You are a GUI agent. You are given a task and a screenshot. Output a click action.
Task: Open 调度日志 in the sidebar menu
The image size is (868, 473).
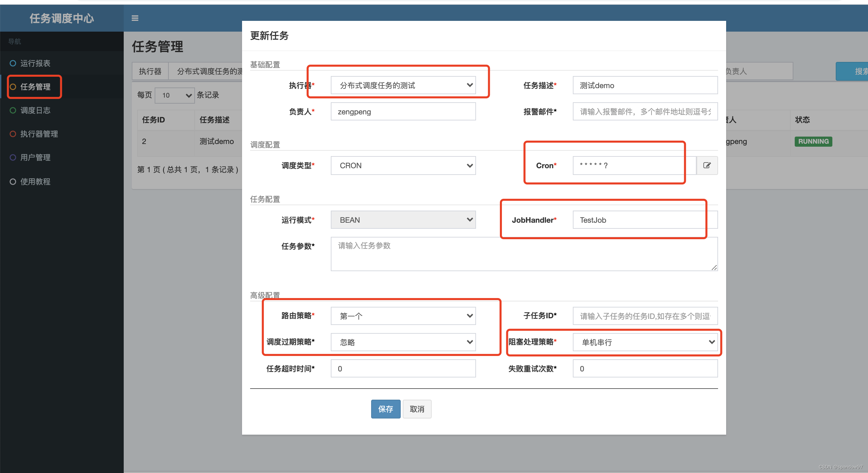click(x=35, y=110)
